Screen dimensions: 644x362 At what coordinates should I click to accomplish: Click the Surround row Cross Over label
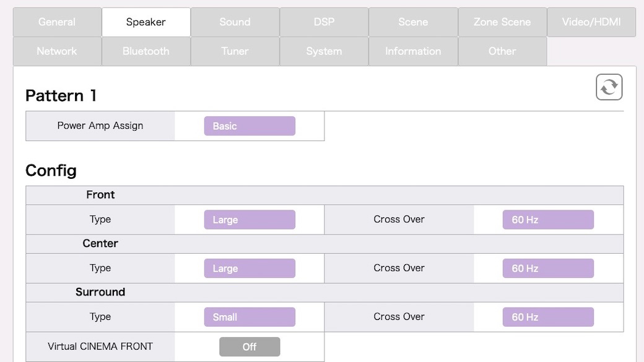[399, 316]
